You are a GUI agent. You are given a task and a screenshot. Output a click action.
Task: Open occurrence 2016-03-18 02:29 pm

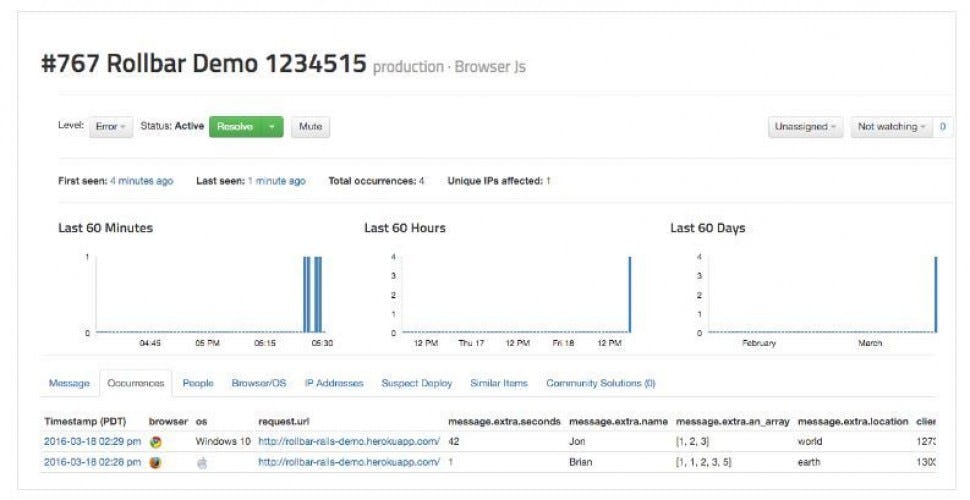[92, 442]
